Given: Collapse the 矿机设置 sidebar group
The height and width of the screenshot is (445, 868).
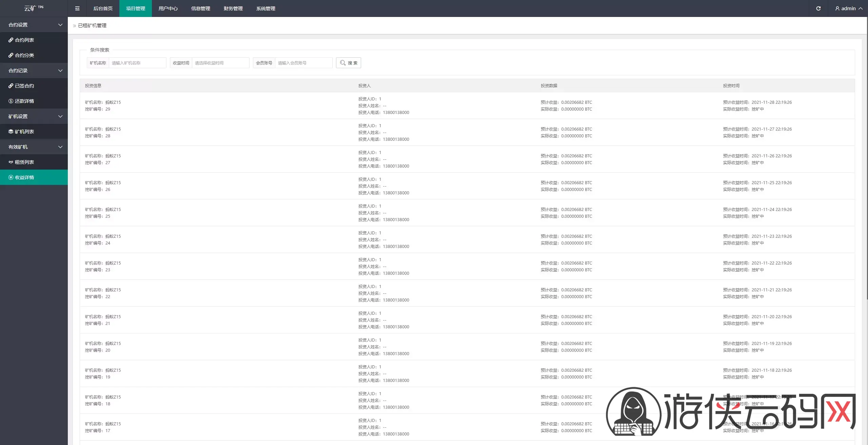Looking at the screenshot, I should click(34, 116).
